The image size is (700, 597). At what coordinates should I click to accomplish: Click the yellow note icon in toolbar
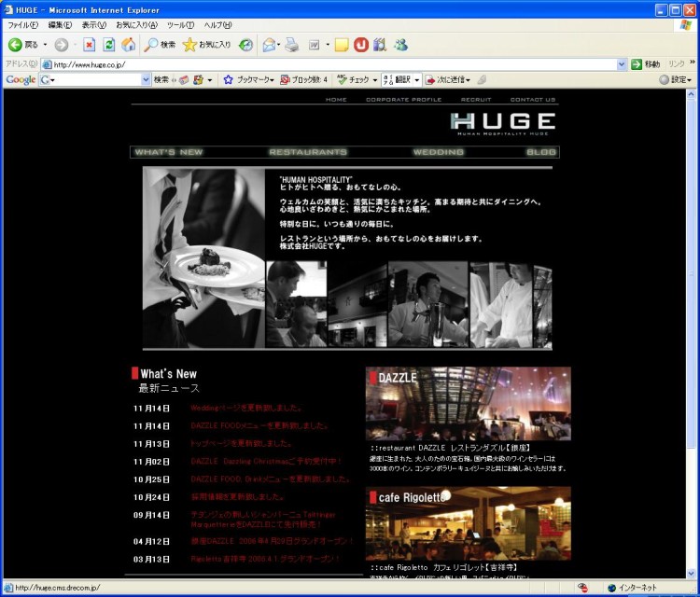point(342,45)
